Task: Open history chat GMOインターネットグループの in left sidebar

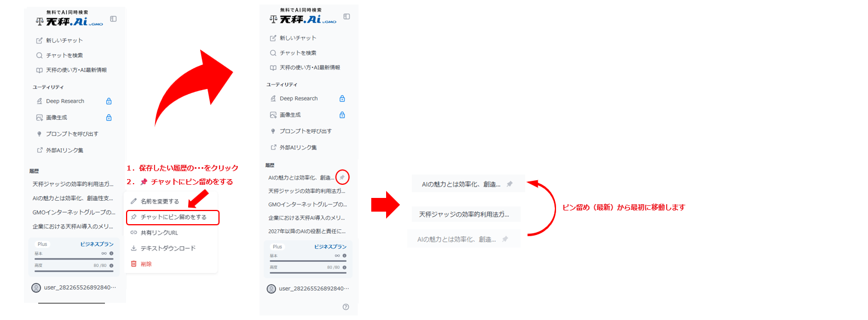Action: [x=74, y=212]
